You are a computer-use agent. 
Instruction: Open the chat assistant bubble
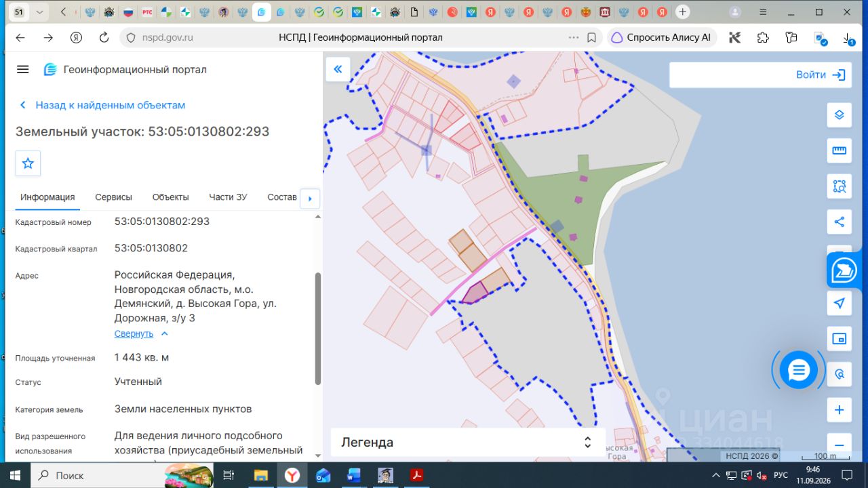(798, 370)
